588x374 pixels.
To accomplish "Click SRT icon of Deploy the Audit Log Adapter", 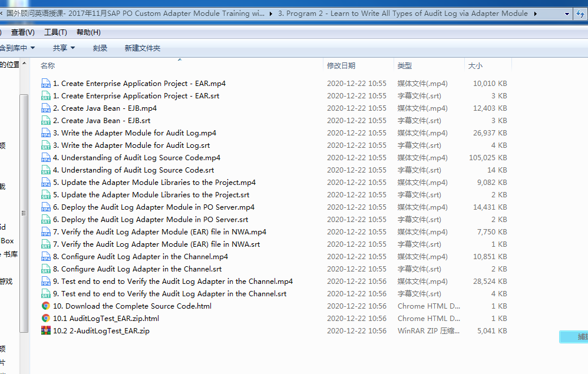I will 46,219.
